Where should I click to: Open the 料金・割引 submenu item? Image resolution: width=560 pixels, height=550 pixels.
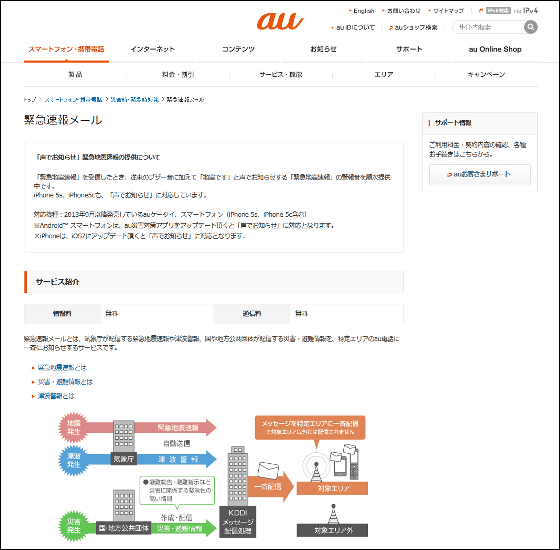click(x=178, y=74)
